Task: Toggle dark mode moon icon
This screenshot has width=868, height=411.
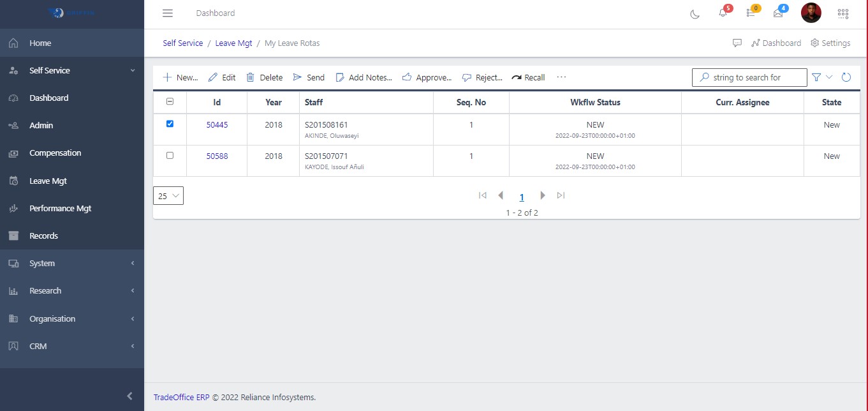Action: (x=695, y=13)
